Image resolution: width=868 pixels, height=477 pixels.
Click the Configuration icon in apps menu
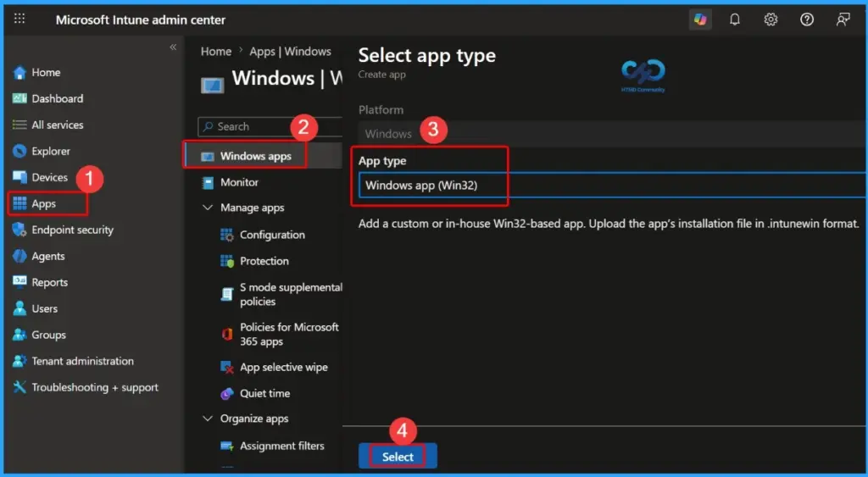227,235
